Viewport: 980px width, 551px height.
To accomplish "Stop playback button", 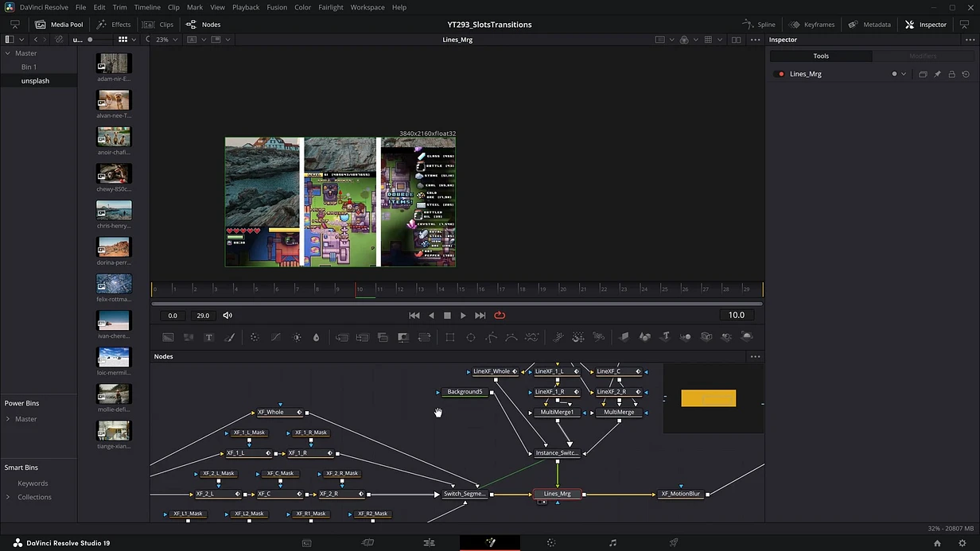I will [x=447, y=316].
